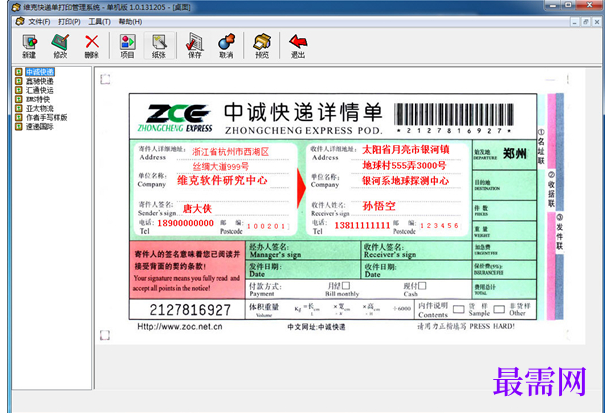Click sender phone 18900000000
605x413 pixels.
(186, 223)
